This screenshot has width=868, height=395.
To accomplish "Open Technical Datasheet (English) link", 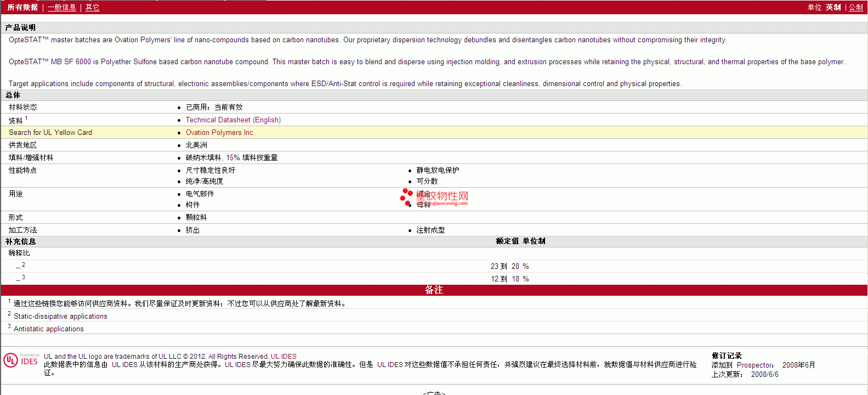I will click(233, 120).
